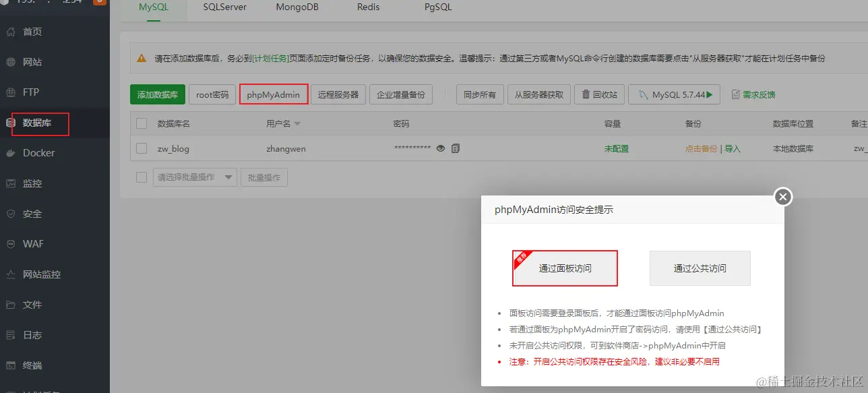Tick the checkbox for zw_blog row
The image size is (868, 393).
142,148
